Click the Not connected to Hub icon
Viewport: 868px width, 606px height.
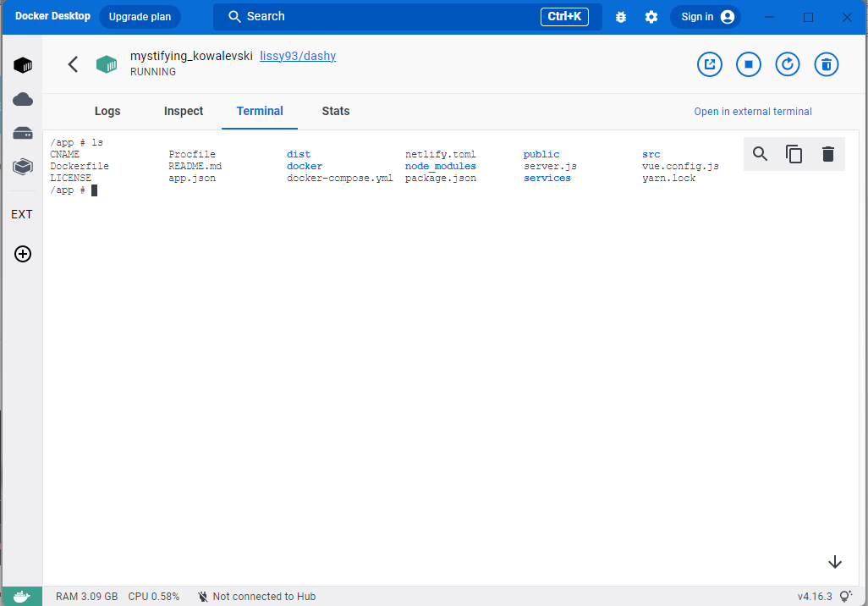pos(202,597)
